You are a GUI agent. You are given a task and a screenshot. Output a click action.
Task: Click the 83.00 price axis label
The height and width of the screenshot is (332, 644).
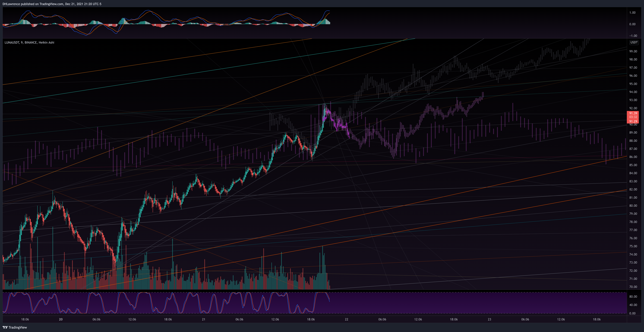point(633,181)
